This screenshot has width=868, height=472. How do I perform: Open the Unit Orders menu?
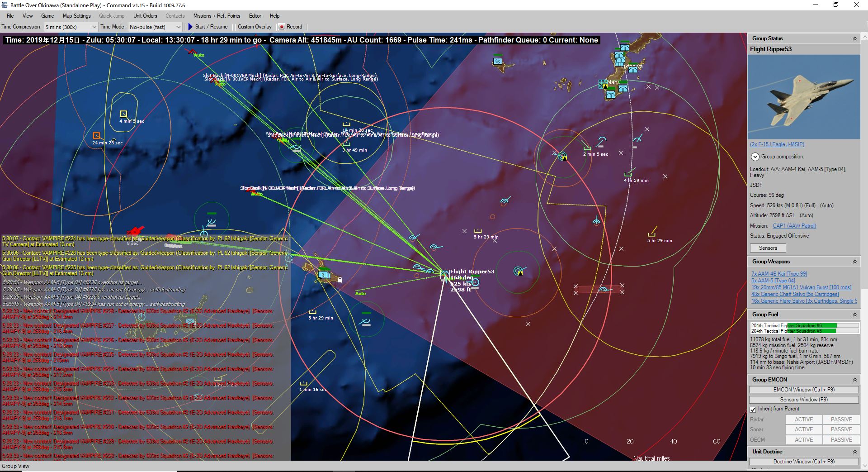click(x=145, y=16)
